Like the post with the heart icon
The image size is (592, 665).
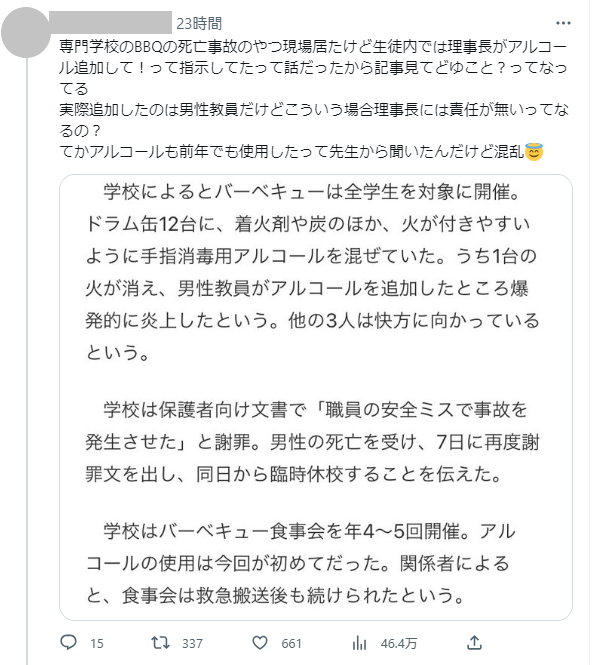click(x=260, y=643)
